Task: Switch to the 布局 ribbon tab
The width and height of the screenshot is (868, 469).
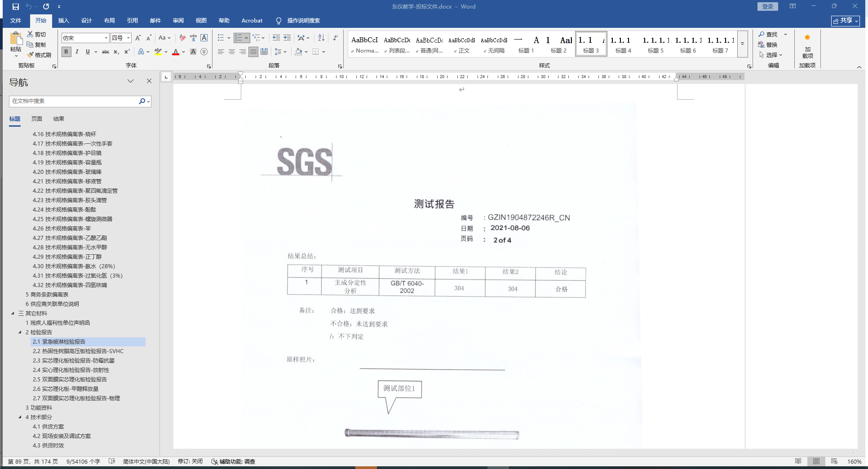Action: pos(110,21)
